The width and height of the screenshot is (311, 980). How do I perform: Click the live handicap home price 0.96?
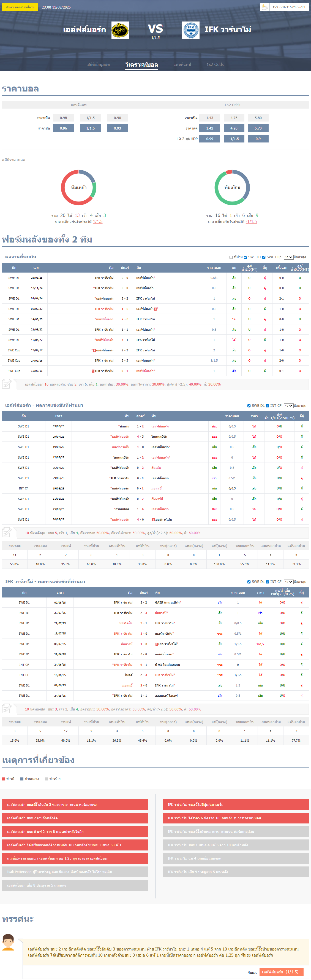pos(63,128)
